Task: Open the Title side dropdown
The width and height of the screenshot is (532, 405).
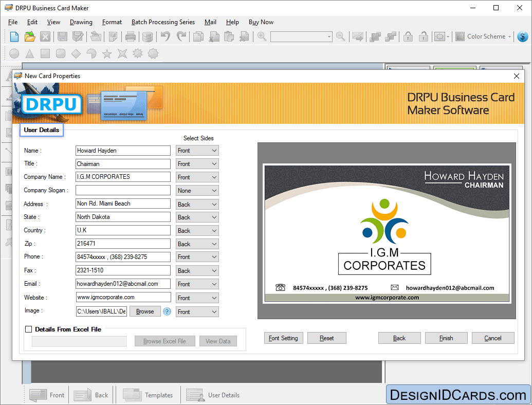Action: pos(197,164)
